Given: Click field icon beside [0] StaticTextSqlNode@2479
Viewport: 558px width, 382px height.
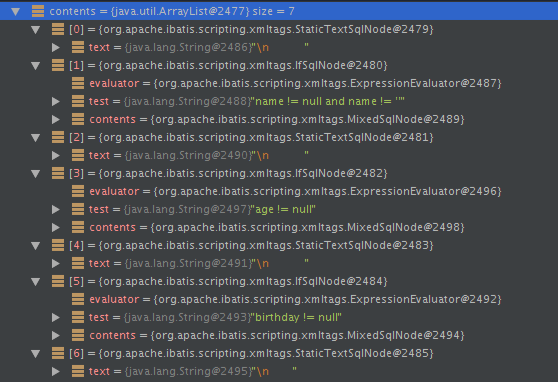Looking at the screenshot, I should (x=58, y=29).
